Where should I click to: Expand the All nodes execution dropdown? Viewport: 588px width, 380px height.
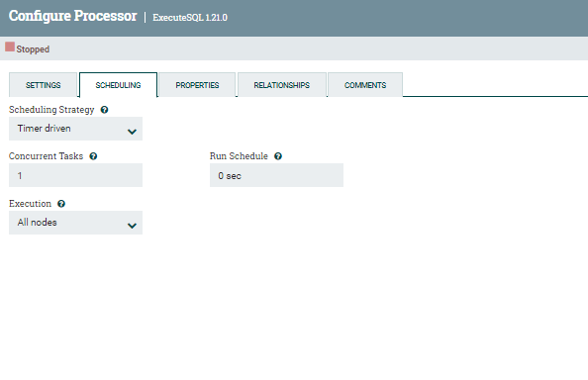tap(76, 223)
